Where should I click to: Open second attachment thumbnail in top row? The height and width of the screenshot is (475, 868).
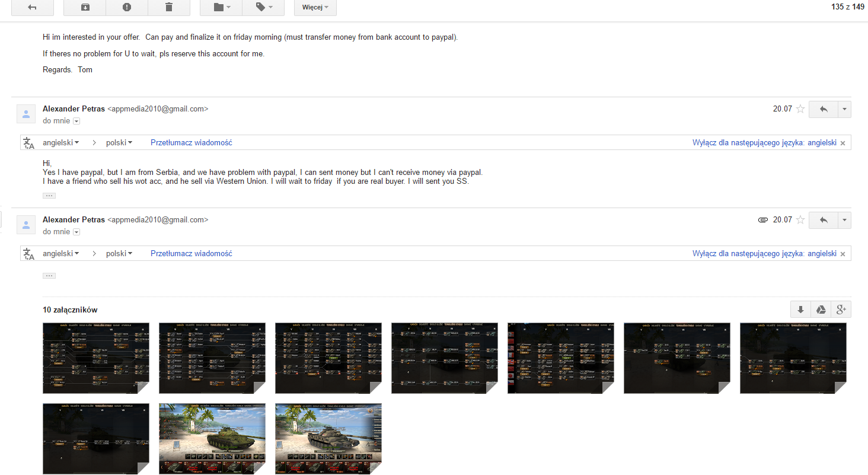click(212, 358)
